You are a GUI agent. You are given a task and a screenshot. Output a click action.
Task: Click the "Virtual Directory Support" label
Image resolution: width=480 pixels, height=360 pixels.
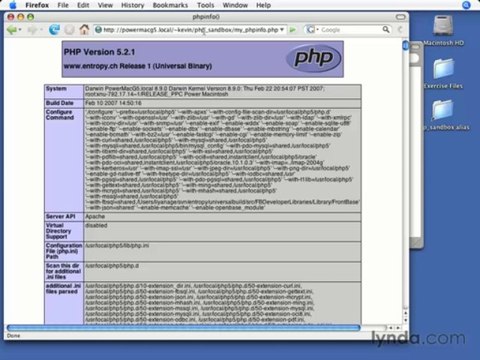[x=58, y=231]
